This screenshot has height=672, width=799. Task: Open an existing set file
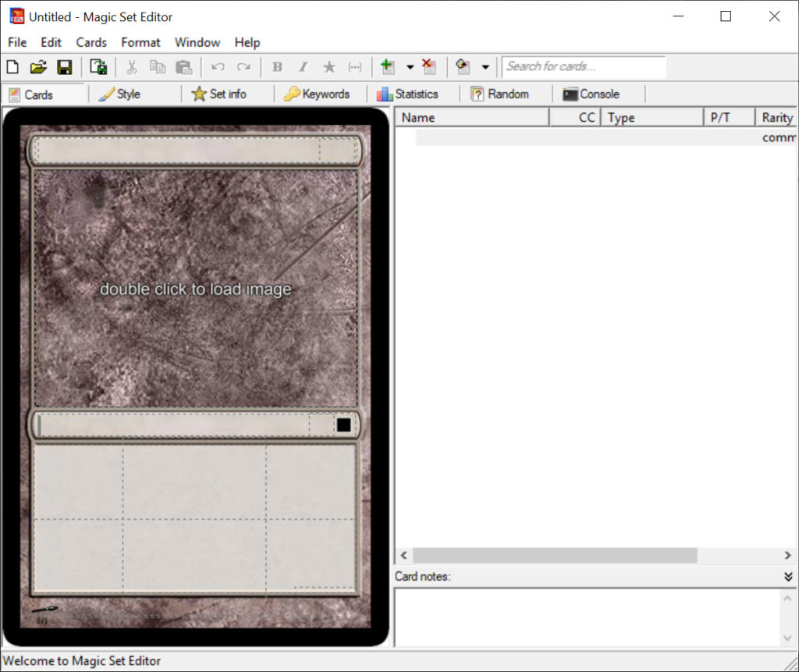tap(38, 67)
